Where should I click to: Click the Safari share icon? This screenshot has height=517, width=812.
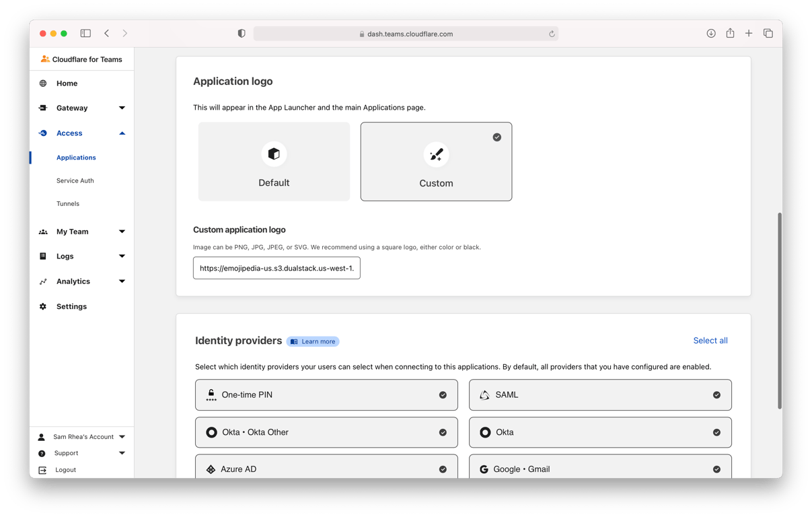pyautogui.click(x=730, y=33)
